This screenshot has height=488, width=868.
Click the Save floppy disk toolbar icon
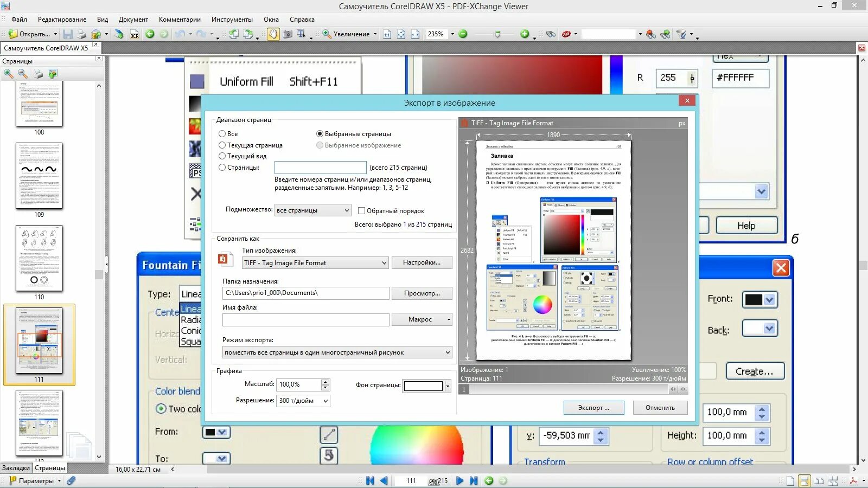tap(68, 34)
